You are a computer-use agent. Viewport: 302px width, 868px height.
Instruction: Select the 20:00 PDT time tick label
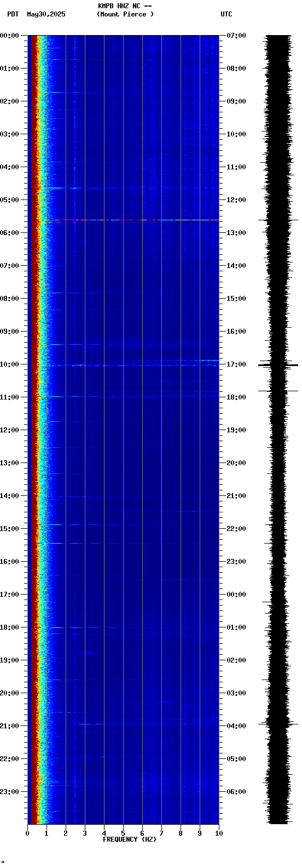[9, 693]
